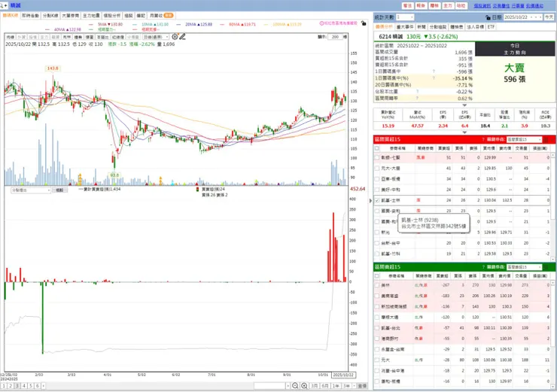The width and height of the screenshot is (557, 392).
Task: Open the 關鍵券商 dropdown in buy header
Action: [525, 139]
